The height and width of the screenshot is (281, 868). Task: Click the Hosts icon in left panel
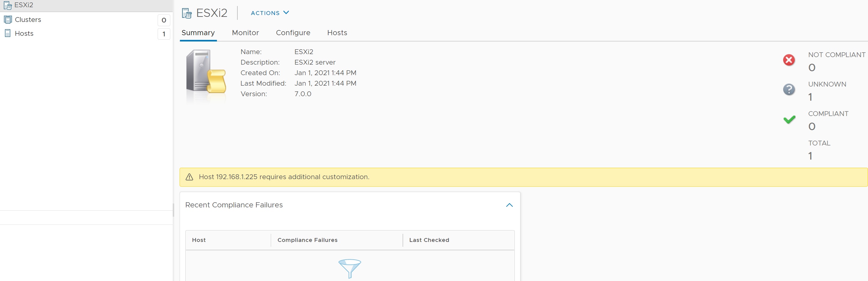pos(8,33)
